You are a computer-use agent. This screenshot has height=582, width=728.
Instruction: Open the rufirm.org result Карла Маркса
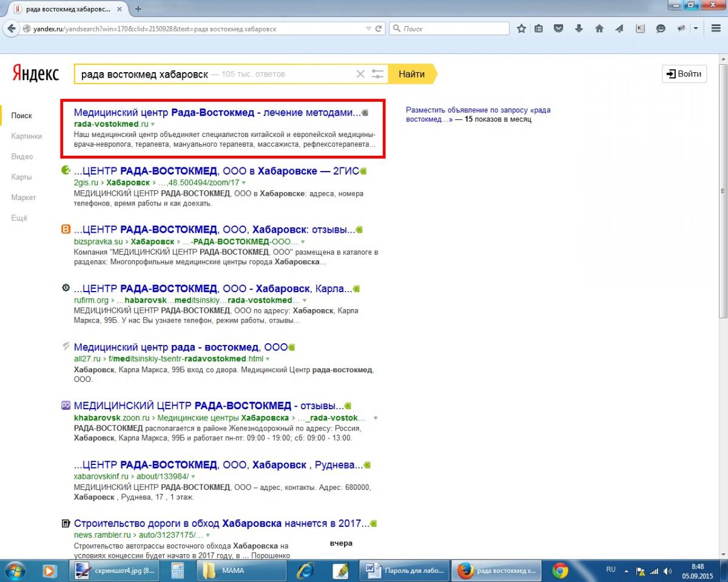tap(213, 289)
